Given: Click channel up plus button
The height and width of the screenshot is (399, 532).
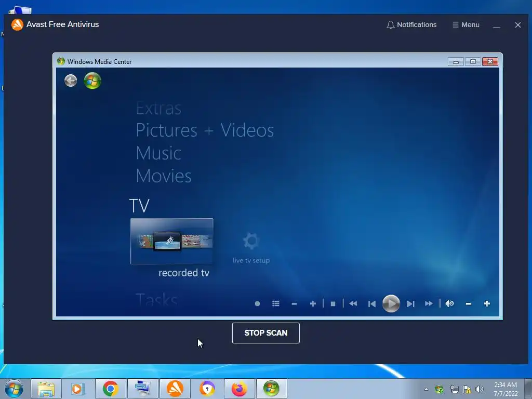Looking at the screenshot, I should pos(313,303).
